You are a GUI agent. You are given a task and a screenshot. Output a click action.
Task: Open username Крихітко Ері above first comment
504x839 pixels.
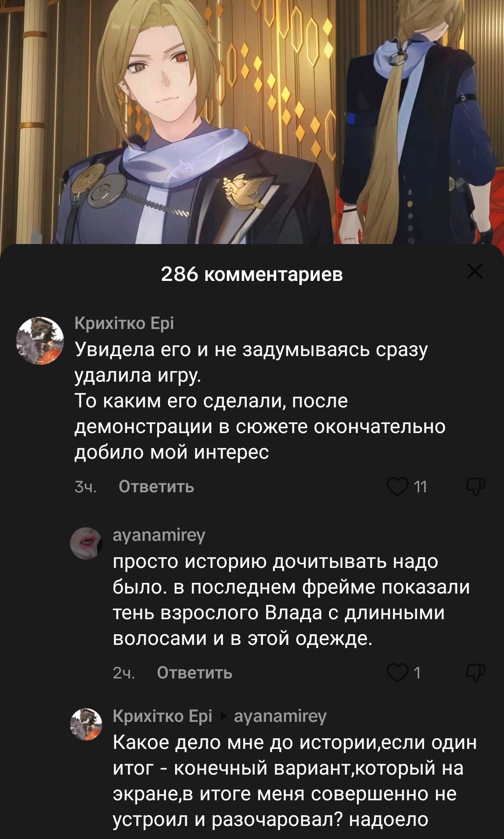coord(124,323)
